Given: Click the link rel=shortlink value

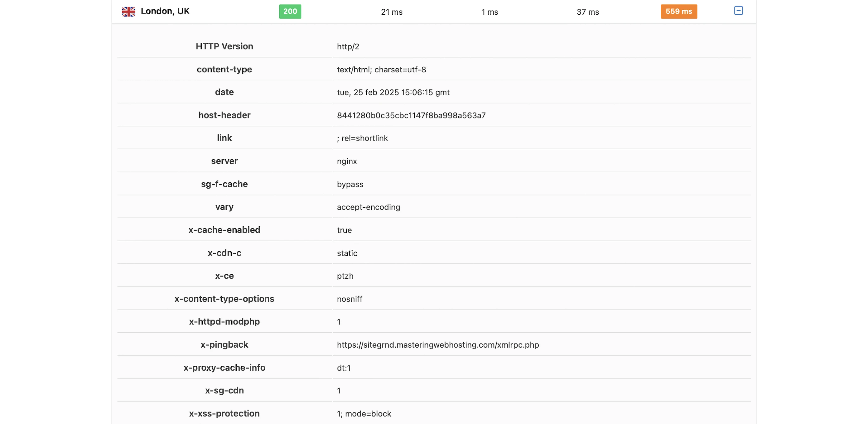Looking at the screenshot, I should (362, 138).
